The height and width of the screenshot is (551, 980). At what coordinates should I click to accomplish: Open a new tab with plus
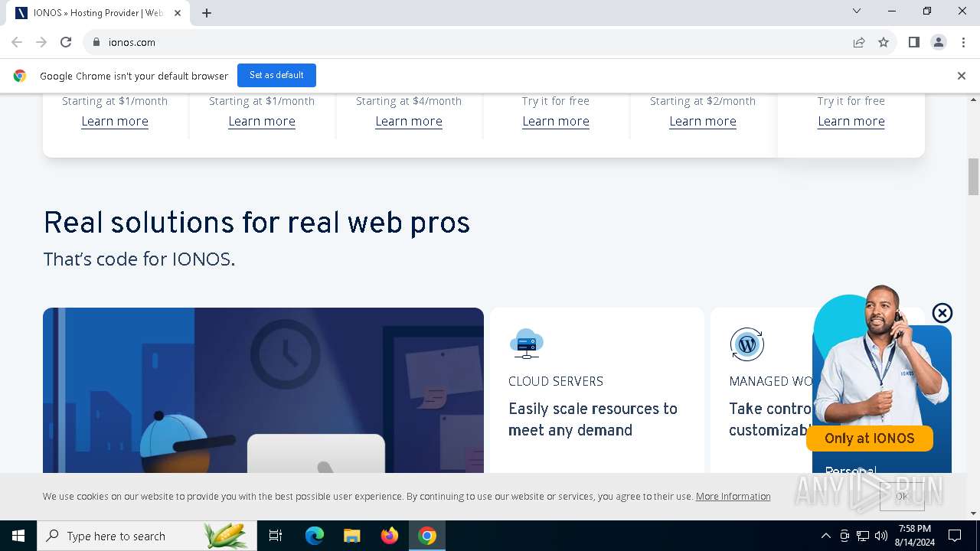pos(207,13)
